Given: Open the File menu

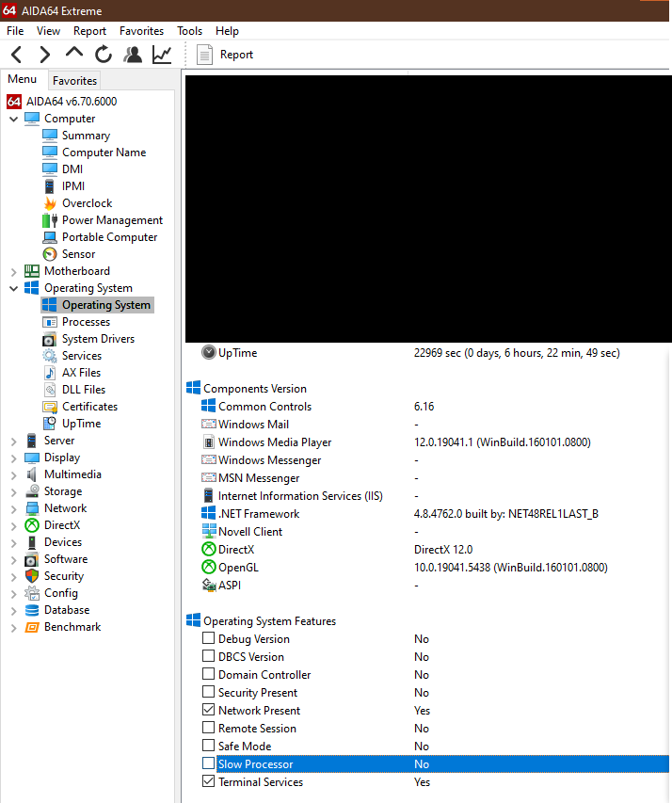Looking at the screenshot, I should [x=15, y=31].
